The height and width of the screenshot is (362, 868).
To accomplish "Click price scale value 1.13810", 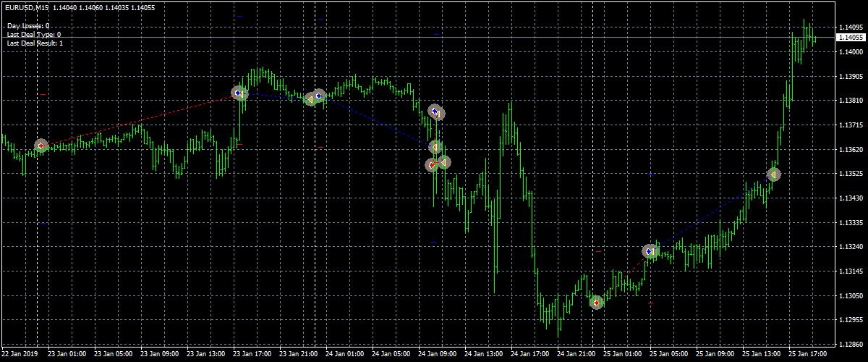I will coord(851,101).
